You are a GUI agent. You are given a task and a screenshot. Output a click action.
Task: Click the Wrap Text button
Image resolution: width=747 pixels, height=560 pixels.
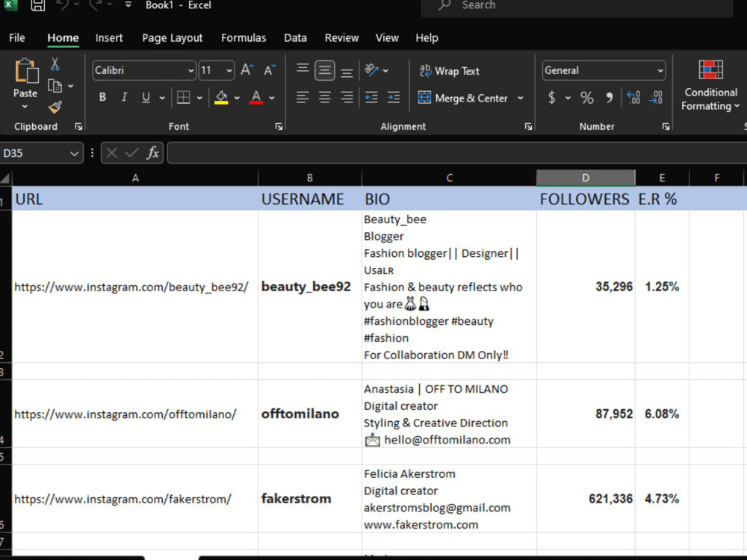pos(449,71)
